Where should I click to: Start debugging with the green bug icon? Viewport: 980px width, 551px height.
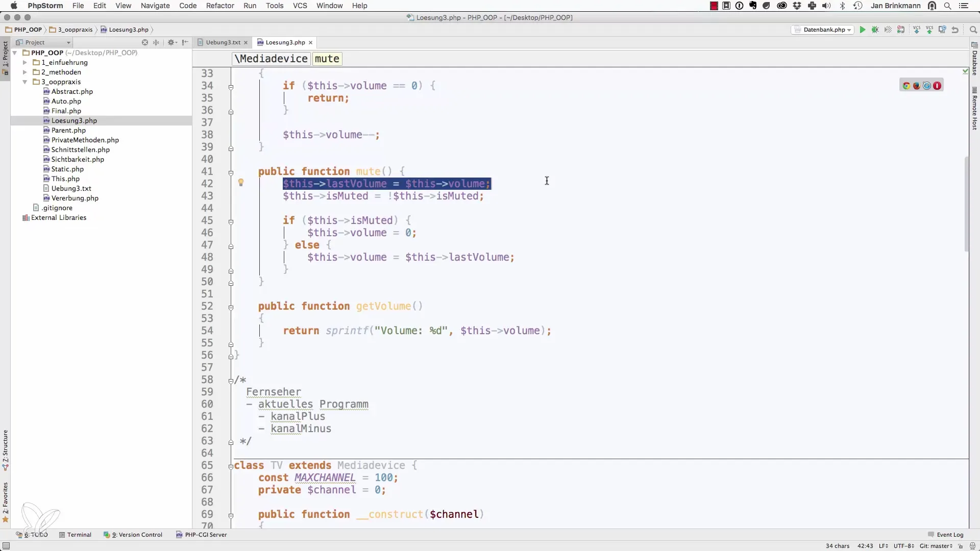[x=875, y=30]
